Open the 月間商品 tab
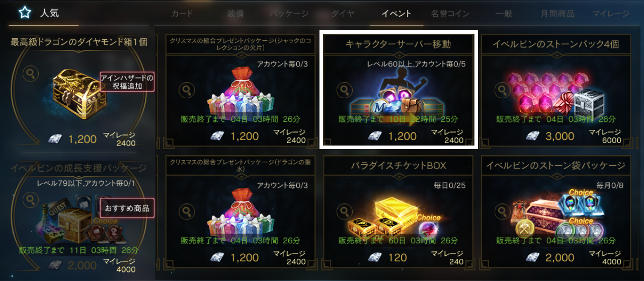 [557, 14]
